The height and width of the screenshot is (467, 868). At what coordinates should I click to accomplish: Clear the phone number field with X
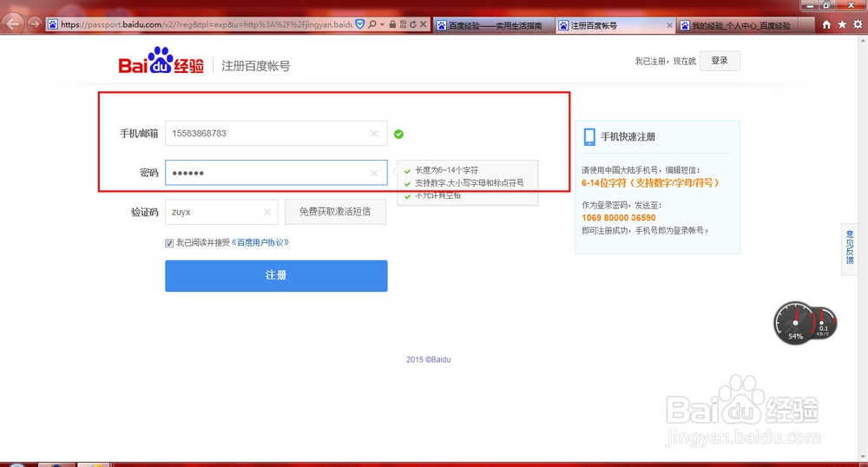coord(374,134)
